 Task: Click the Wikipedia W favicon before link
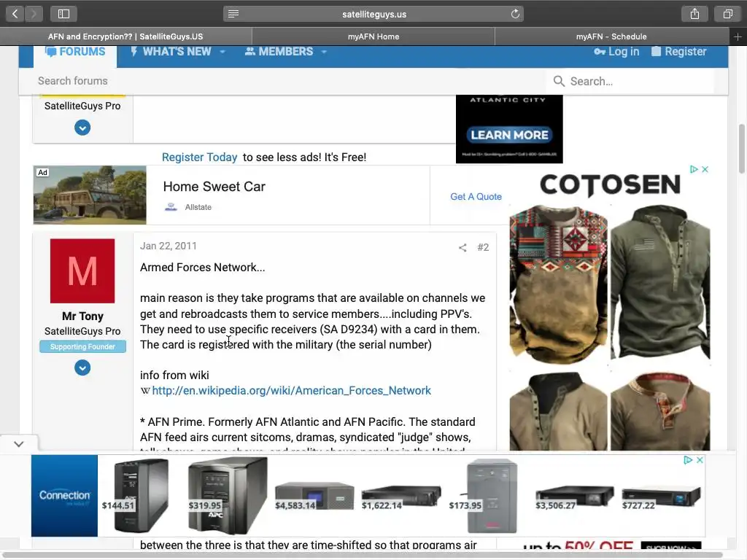[x=145, y=391]
